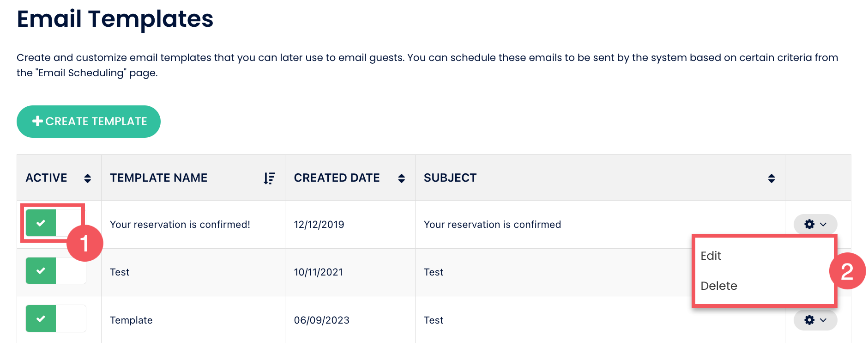The width and height of the screenshot is (868, 343).
Task: Open the chevron dropdown in Template row
Action: pos(823,320)
